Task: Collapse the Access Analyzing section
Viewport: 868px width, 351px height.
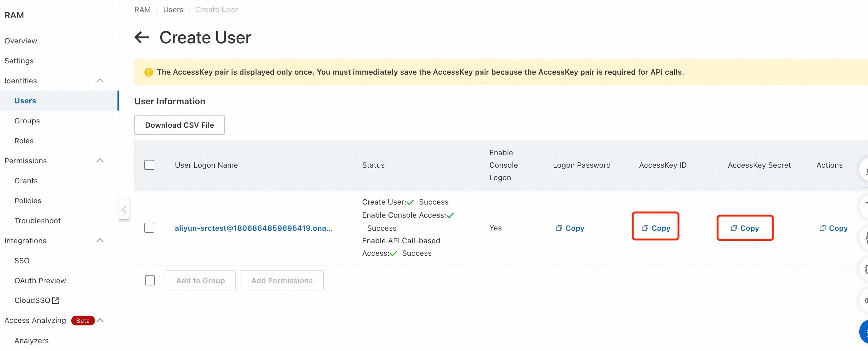Action: click(100, 320)
